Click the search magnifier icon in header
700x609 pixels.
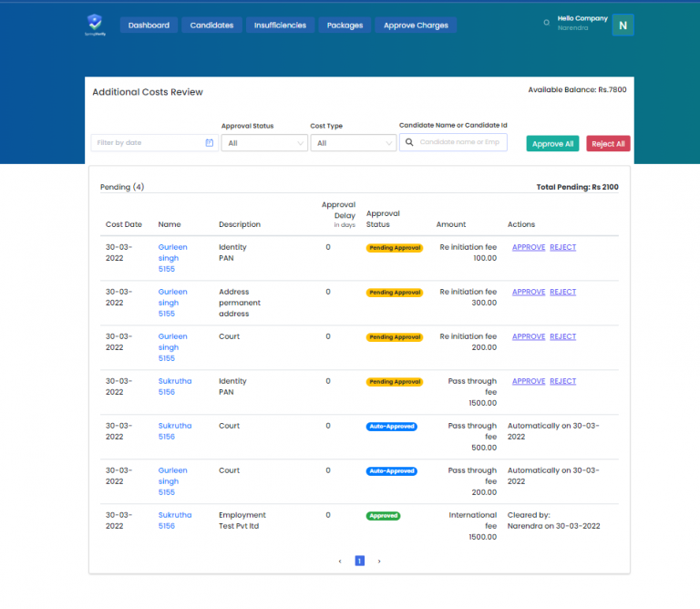click(547, 23)
